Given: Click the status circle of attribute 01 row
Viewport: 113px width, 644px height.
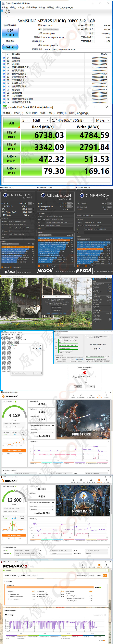Looking at the screenshot, I should pyautogui.click(x=4, y=58).
